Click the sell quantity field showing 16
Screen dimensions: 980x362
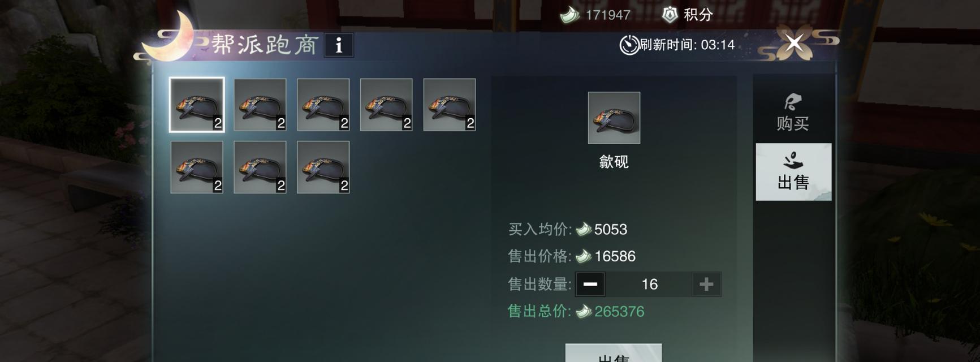click(649, 284)
